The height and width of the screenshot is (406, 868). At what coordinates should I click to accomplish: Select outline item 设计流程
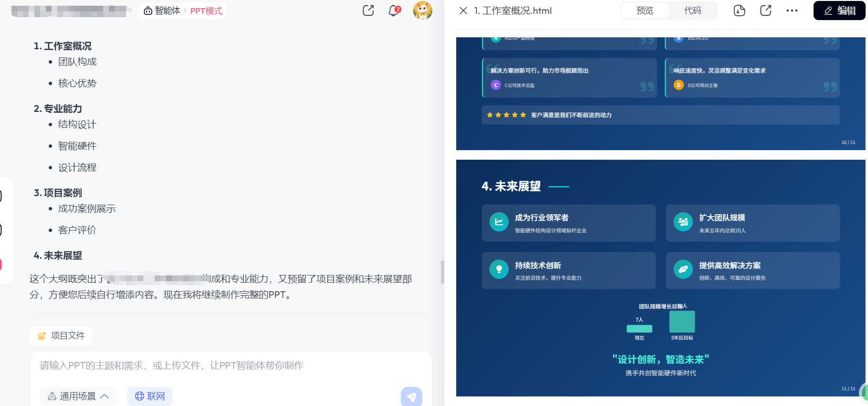tap(77, 167)
